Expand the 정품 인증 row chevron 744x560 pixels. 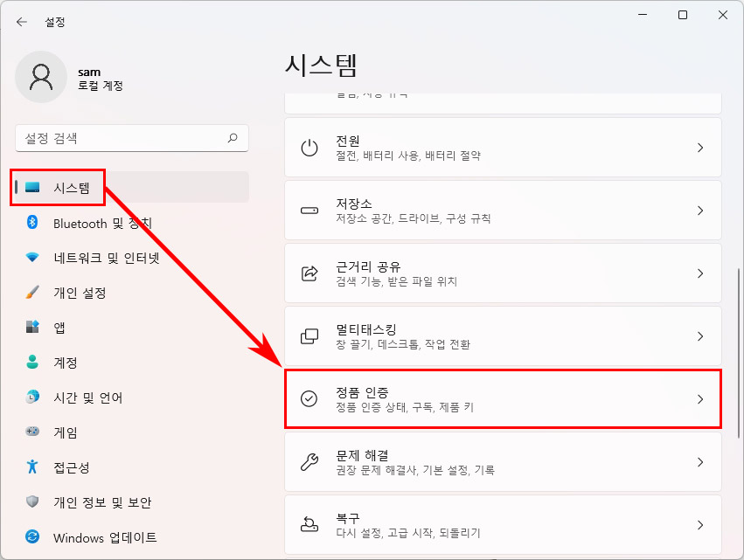click(x=702, y=399)
